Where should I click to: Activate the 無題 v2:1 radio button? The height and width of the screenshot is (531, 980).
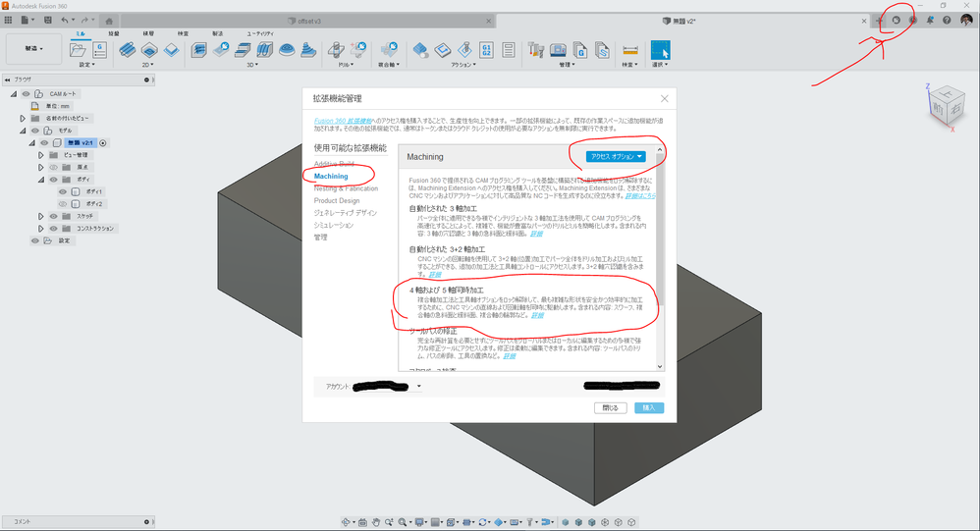pyautogui.click(x=103, y=143)
